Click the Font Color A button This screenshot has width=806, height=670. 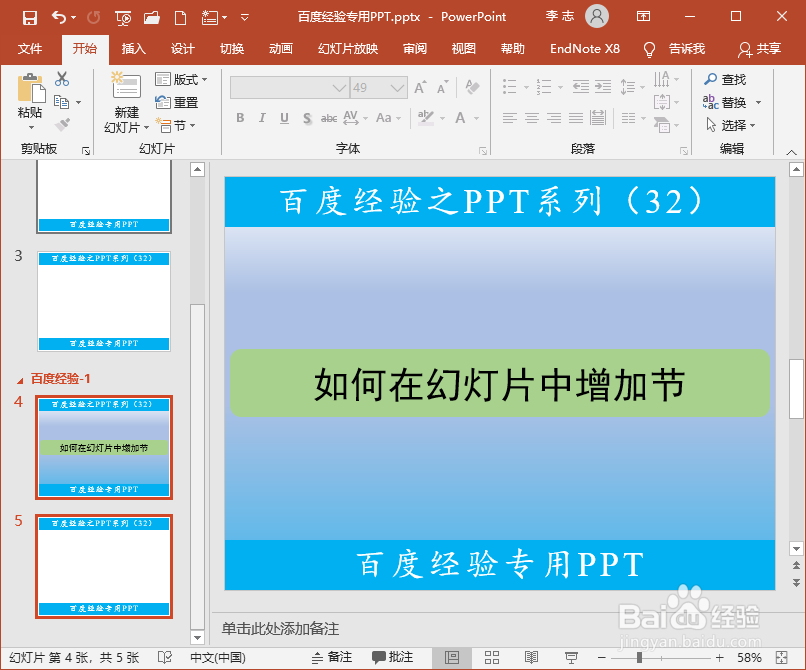(x=461, y=118)
